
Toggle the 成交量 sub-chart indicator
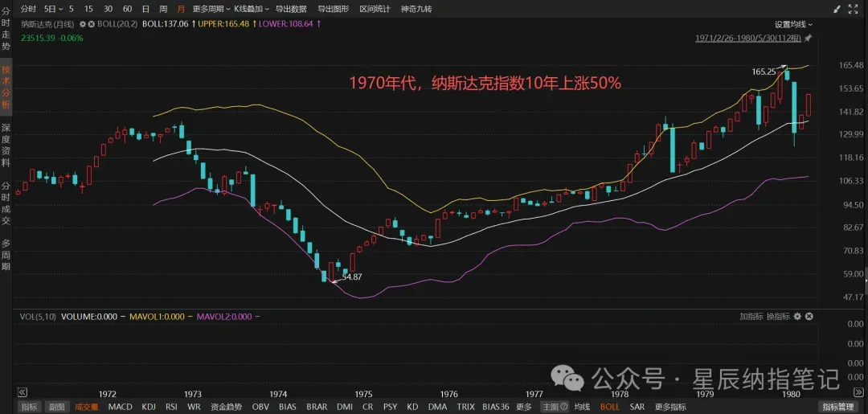click(86, 407)
